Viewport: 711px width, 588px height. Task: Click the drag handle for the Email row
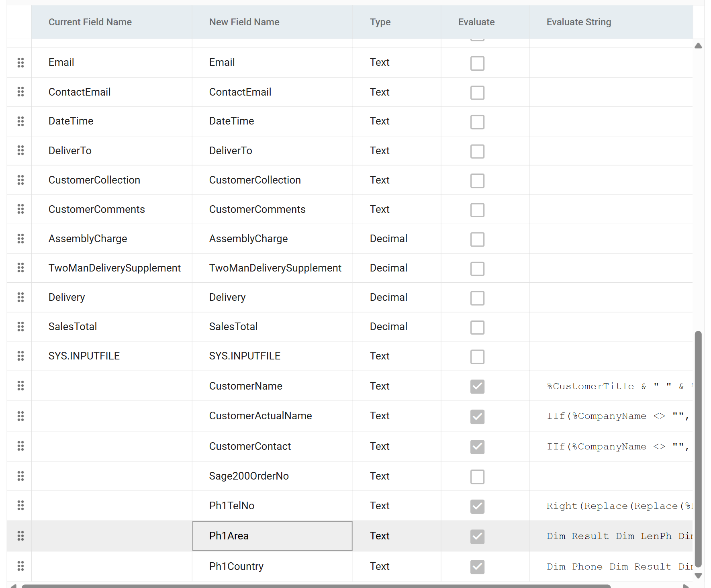click(x=20, y=63)
